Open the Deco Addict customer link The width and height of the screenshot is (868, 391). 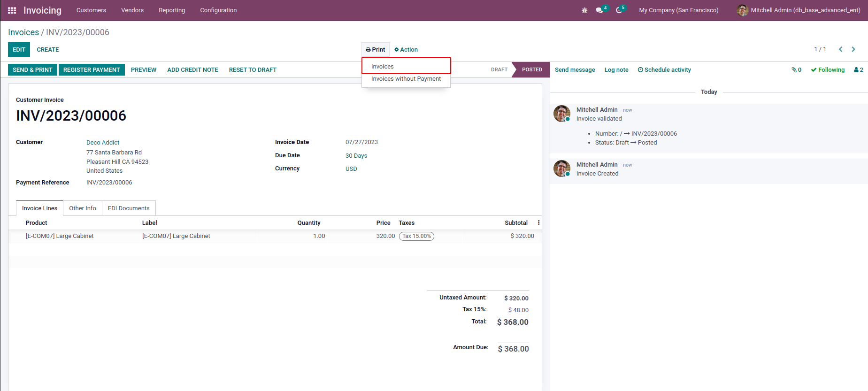(x=103, y=143)
